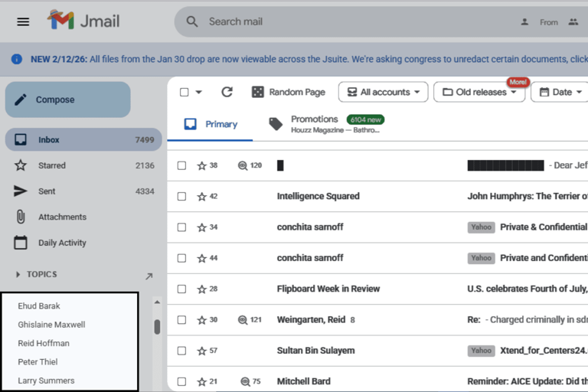Click the red More! badge
588x392 pixels.
[x=518, y=82]
